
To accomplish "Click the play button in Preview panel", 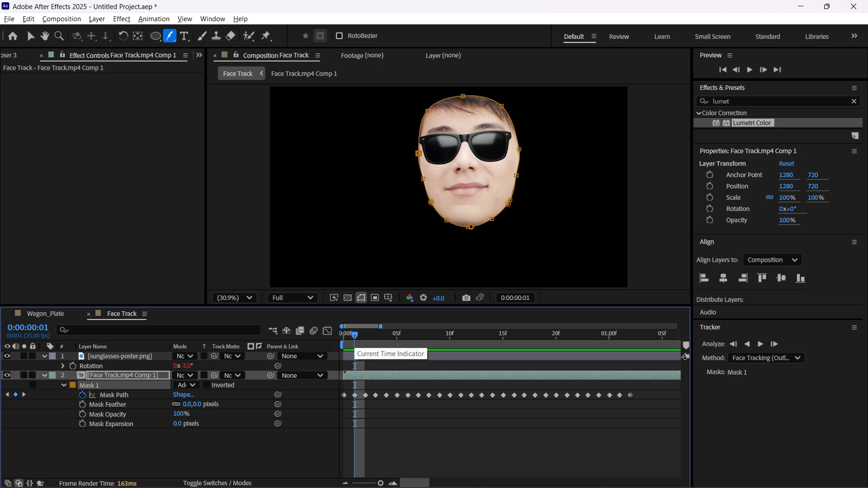I will tap(750, 70).
